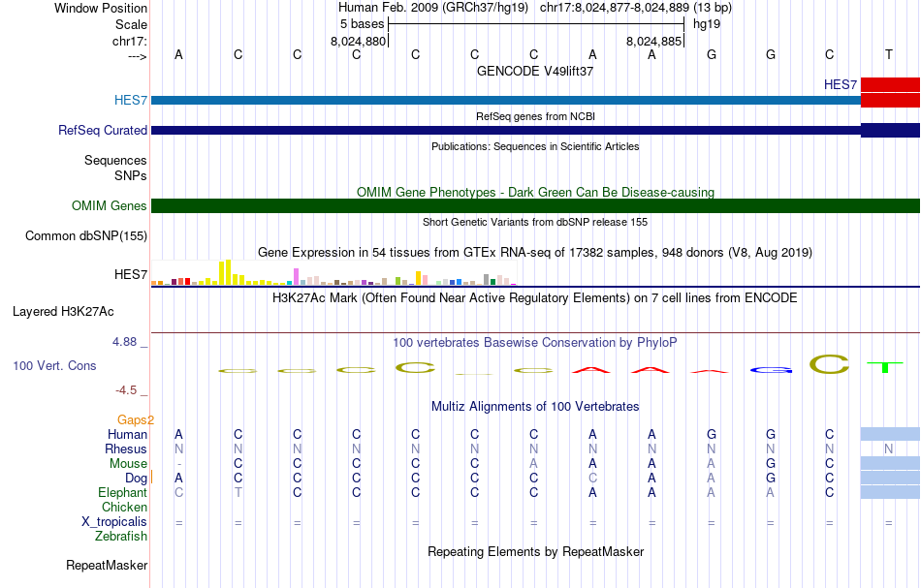Click the tall olive C in PhyloP logo
Viewport: 921px width, 588px height.
point(829,364)
